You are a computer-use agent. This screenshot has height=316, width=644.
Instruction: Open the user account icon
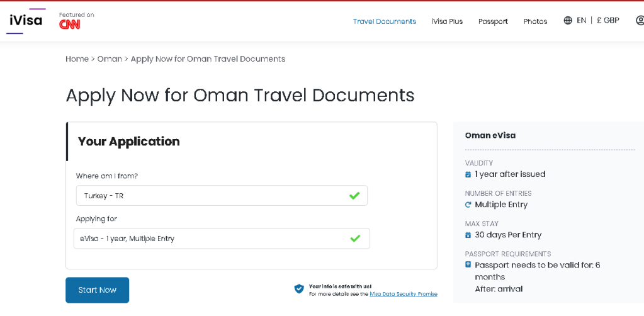(640, 20)
